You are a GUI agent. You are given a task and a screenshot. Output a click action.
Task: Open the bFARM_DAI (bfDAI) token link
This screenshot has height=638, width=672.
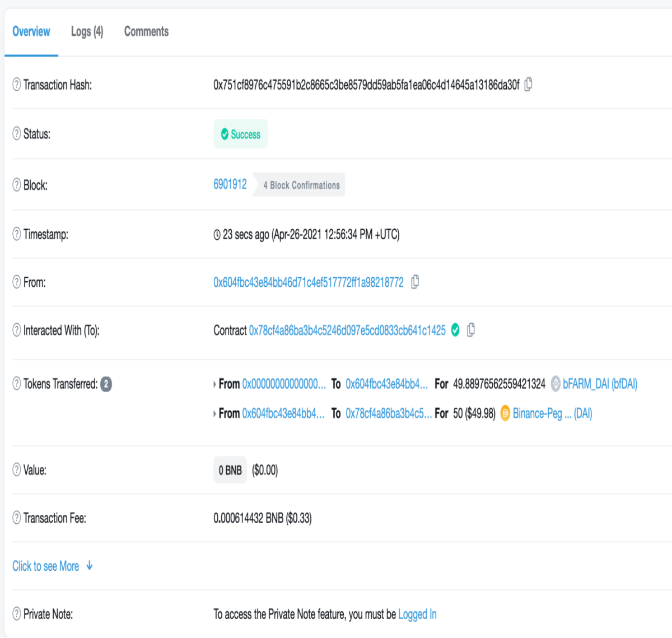[600, 384]
